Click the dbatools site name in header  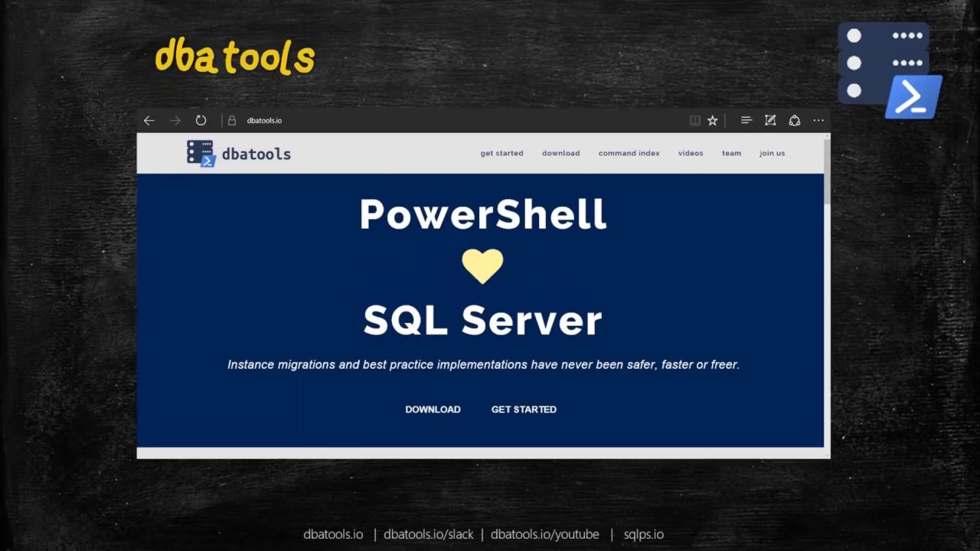[x=256, y=154]
